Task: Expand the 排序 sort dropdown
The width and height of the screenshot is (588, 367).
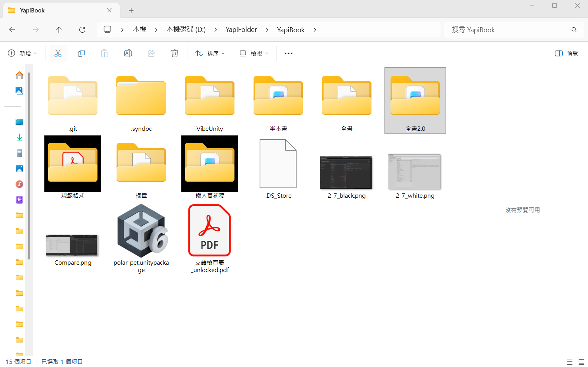Action: click(x=210, y=53)
